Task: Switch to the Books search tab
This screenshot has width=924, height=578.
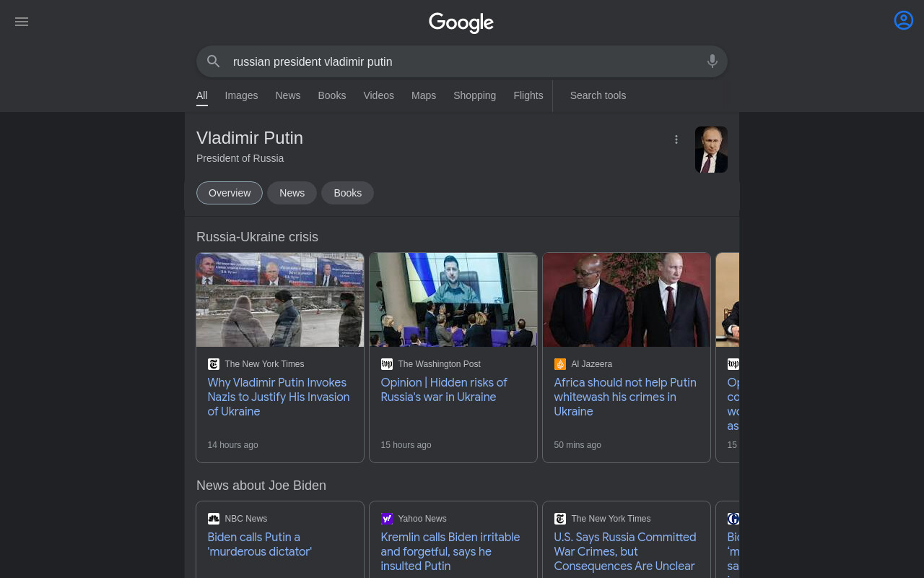Action: pyautogui.click(x=332, y=95)
